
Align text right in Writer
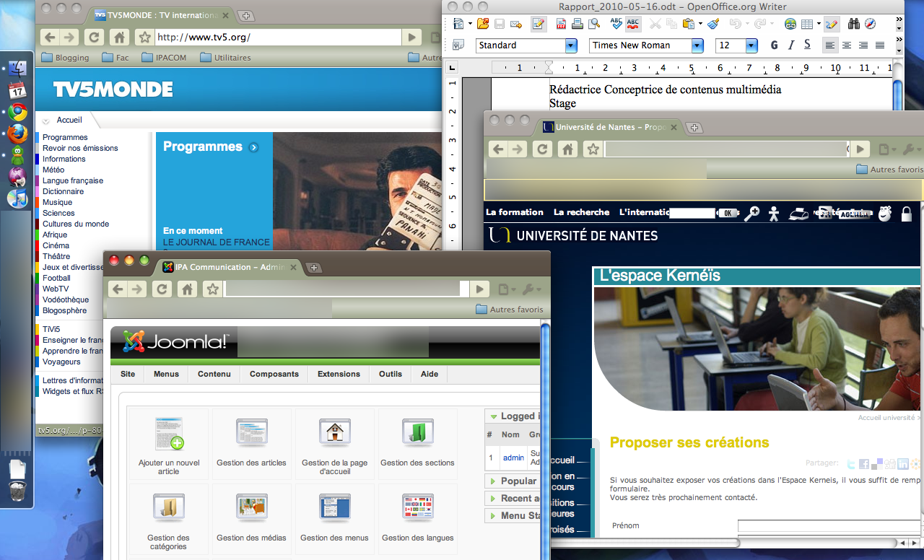tap(863, 45)
